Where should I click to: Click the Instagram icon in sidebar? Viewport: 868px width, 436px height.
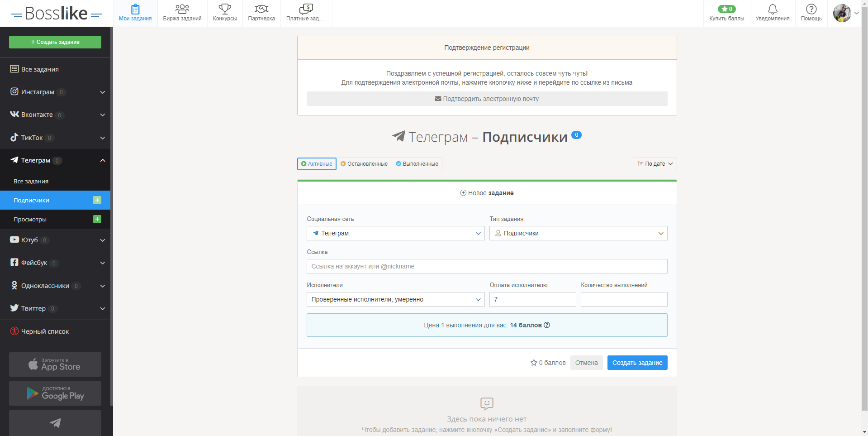[14, 91]
